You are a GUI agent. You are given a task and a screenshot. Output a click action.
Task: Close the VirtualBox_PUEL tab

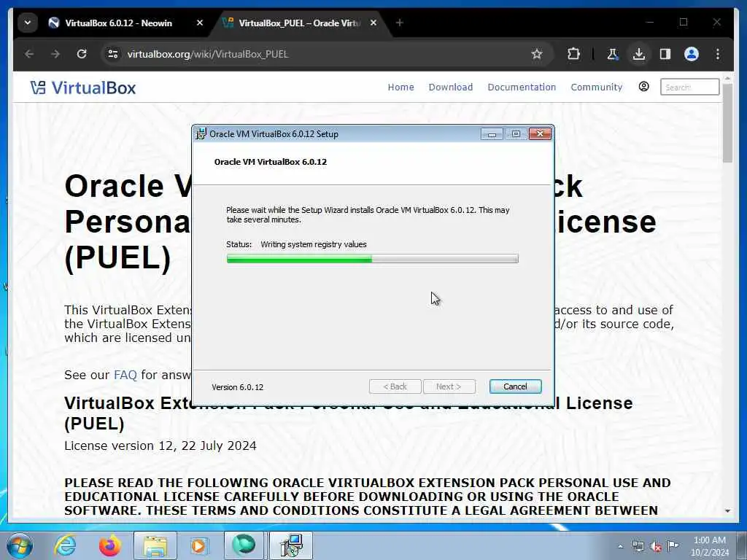(x=373, y=23)
